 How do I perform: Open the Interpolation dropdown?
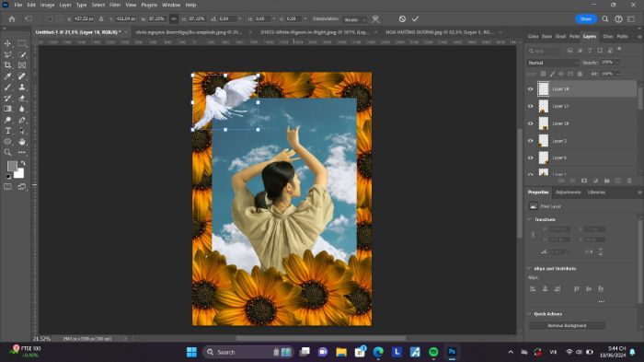[355, 19]
